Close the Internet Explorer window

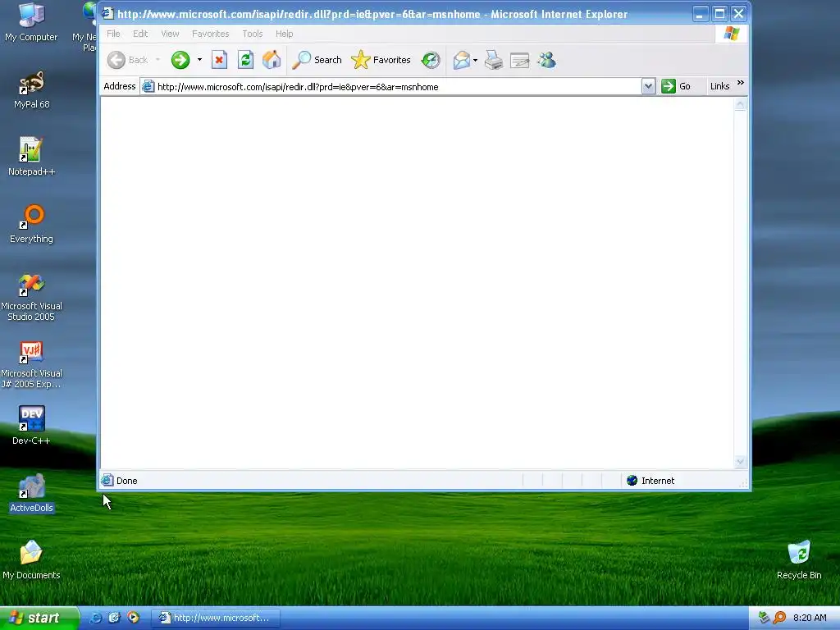(738, 14)
